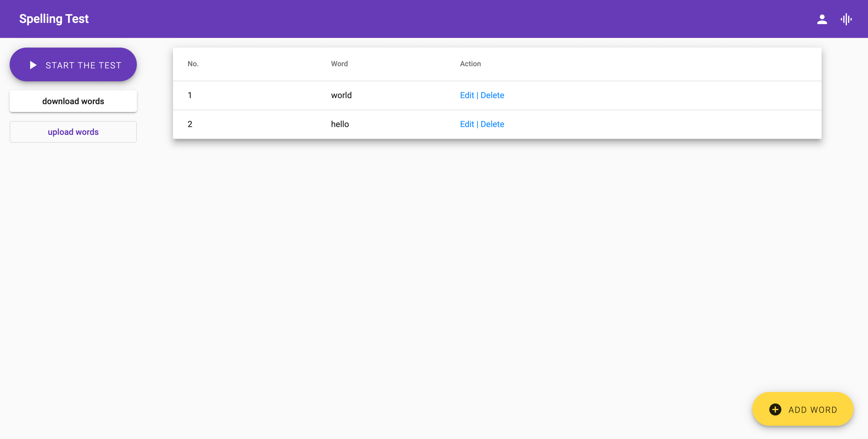Click row number 2 in table

point(190,124)
